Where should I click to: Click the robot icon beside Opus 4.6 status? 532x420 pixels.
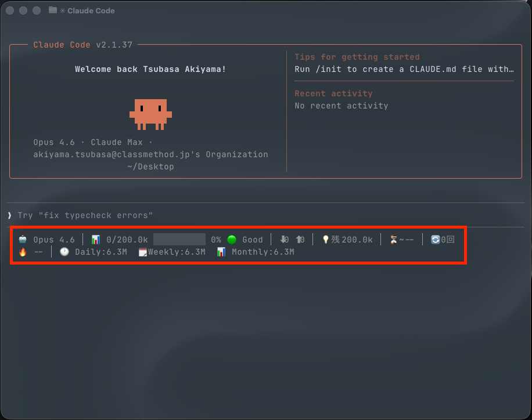point(23,240)
